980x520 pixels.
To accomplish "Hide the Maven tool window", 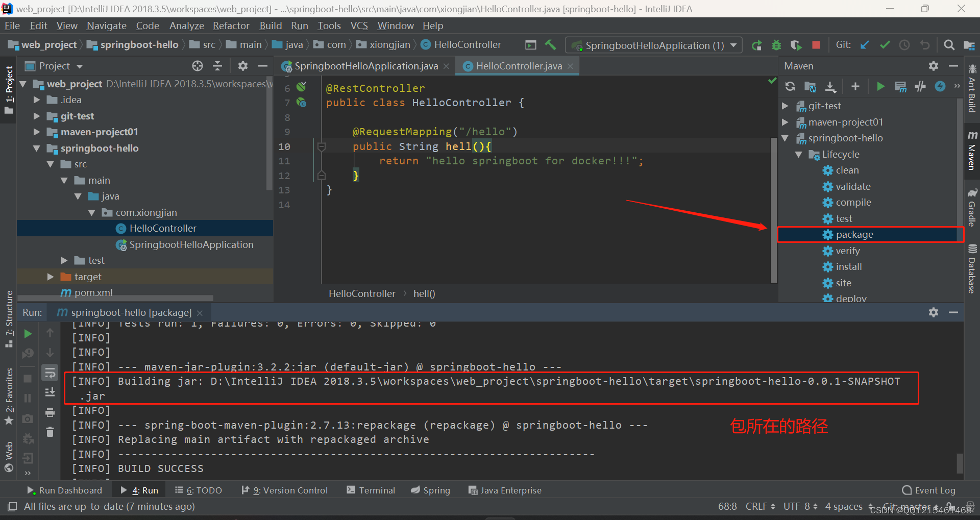I will pyautogui.click(x=953, y=66).
